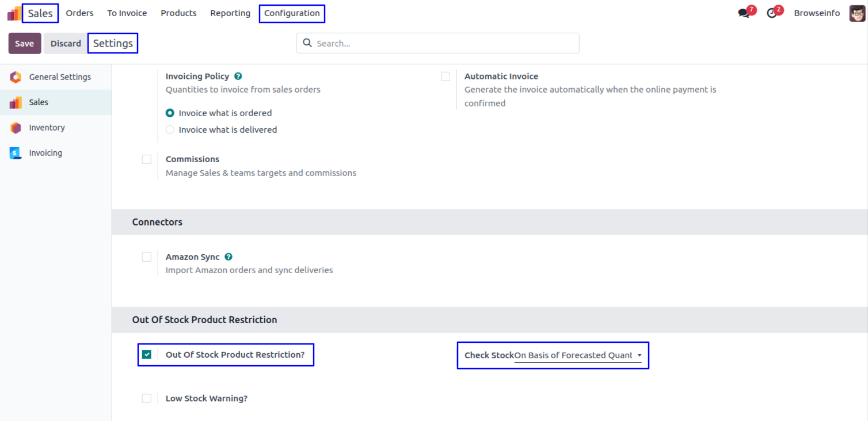Save the settings changes
The image size is (868, 421).
[25, 44]
